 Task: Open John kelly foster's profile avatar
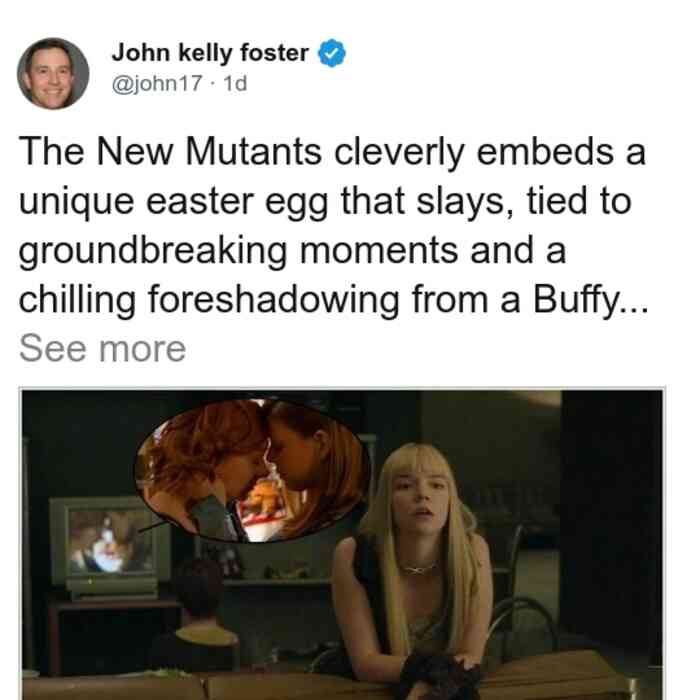click(53, 74)
